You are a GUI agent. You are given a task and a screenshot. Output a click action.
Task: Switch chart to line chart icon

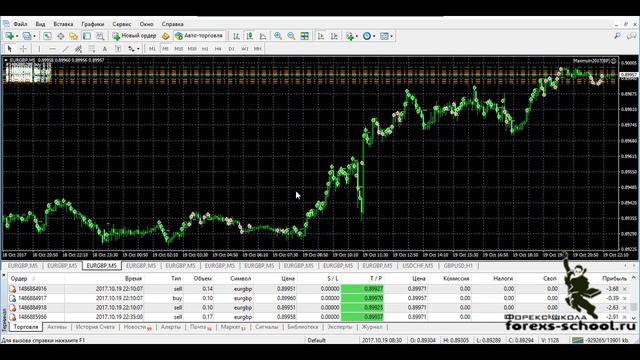pos(263,36)
